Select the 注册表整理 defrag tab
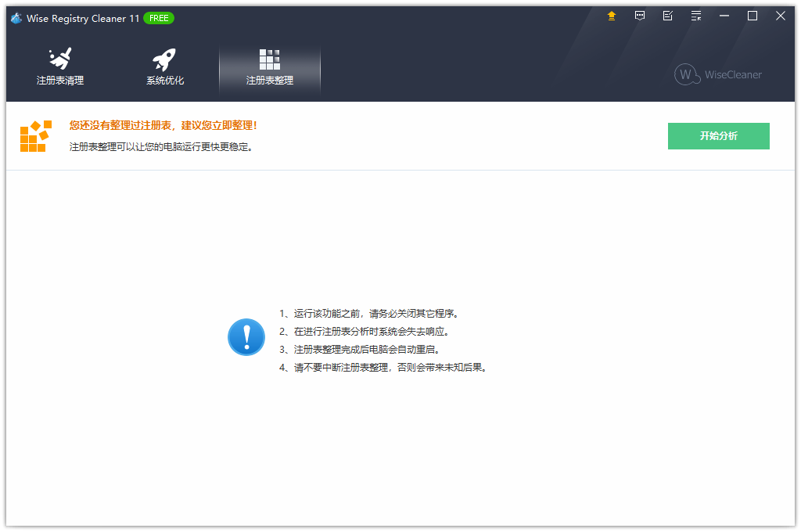 point(270,71)
